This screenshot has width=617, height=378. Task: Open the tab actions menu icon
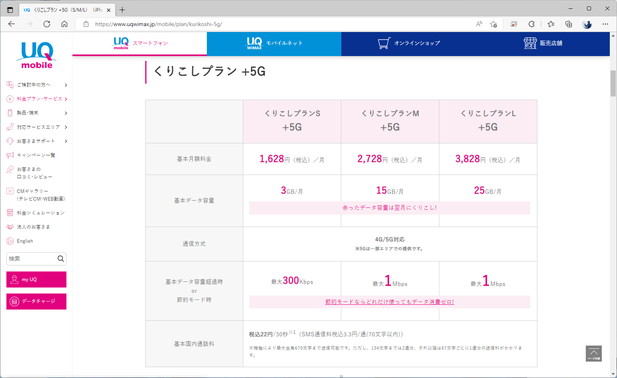10,10
